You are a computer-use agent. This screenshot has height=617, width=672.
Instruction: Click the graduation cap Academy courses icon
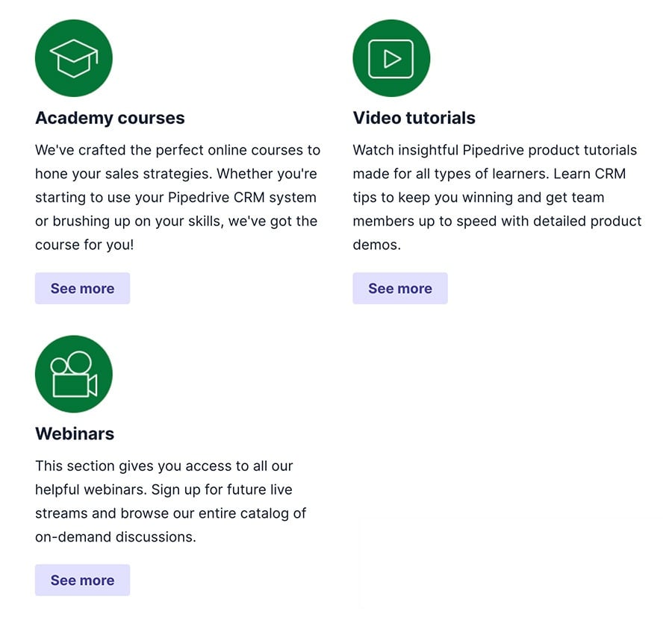[x=73, y=57]
